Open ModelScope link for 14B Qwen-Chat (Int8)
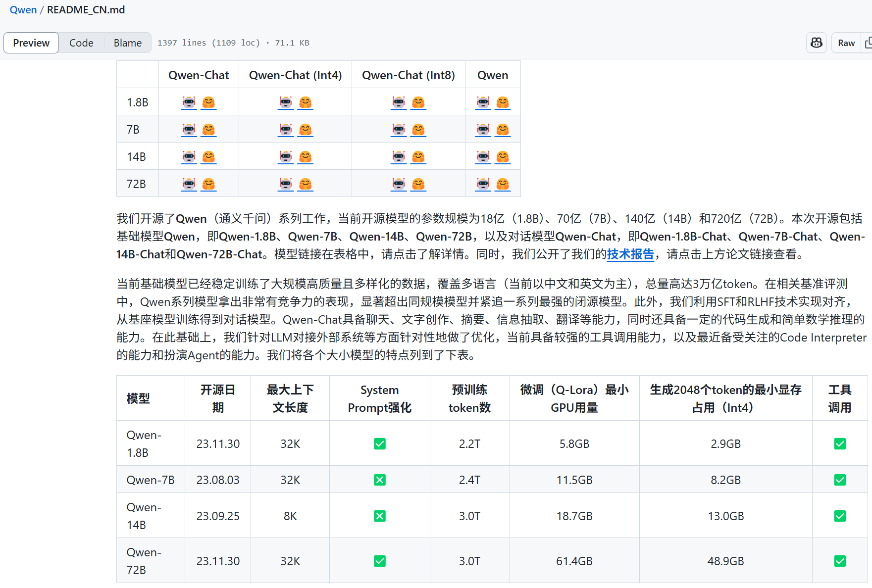Image resolution: width=872 pixels, height=588 pixels. pyautogui.click(x=399, y=157)
